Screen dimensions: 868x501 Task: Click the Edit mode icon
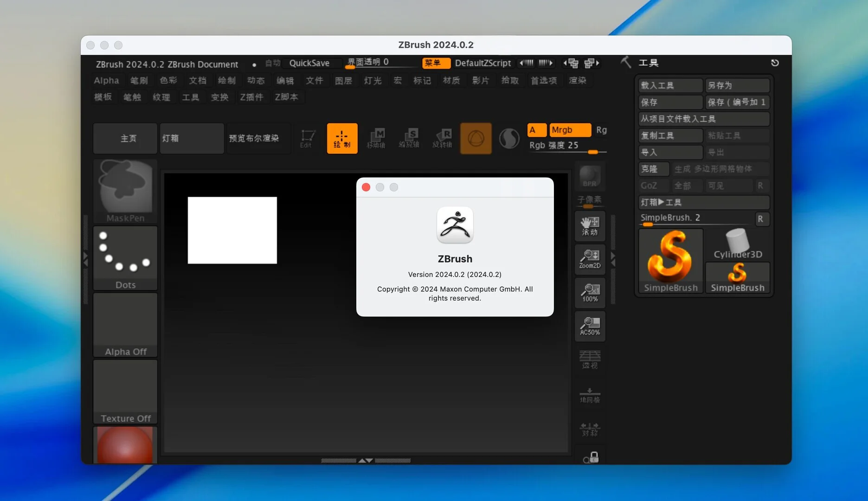(x=307, y=138)
